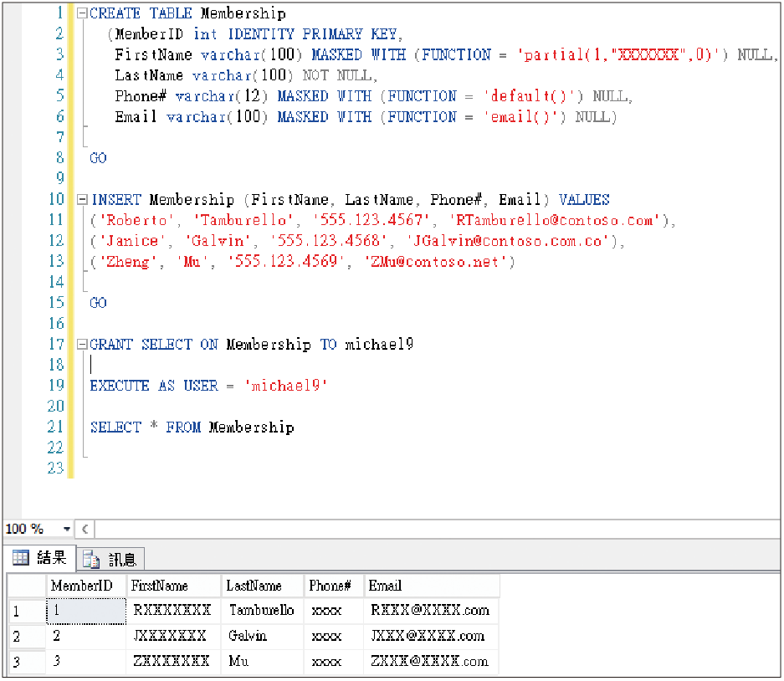Screen dimensions: 784x681
Task: Click the EXECUTE AS USER line
Action: click(208, 386)
